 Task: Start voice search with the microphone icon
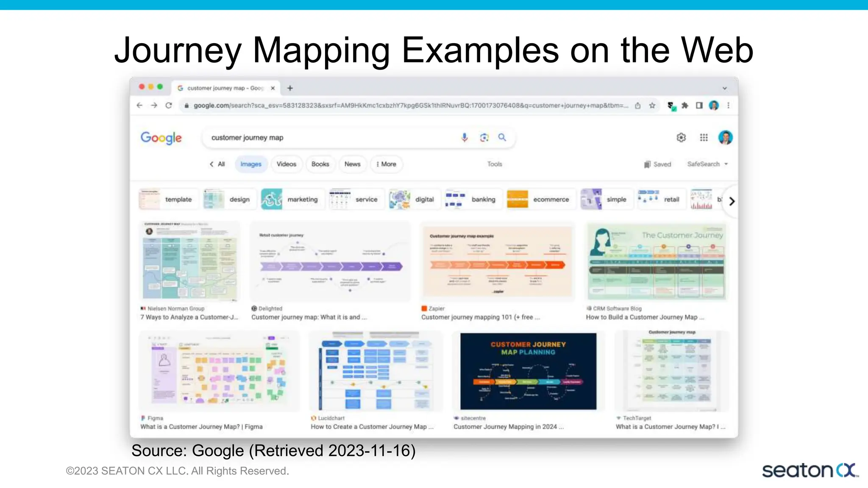465,137
